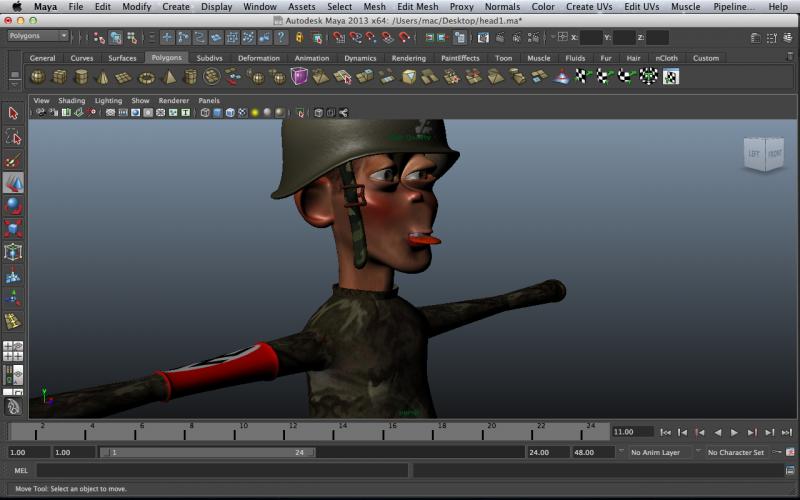Expand the No Anim Layer dropdown
Image resolution: width=800 pixels, height=500 pixels.
tap(659, 452)
